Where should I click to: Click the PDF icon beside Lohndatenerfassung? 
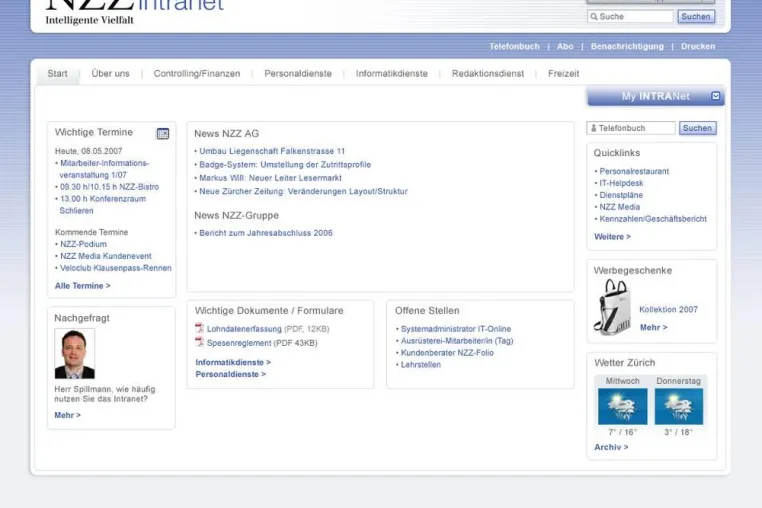199,328
